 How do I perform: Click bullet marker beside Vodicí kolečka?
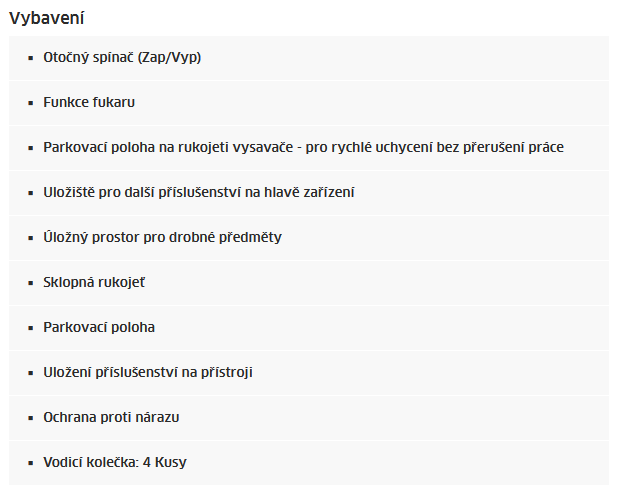click(31, 463)
